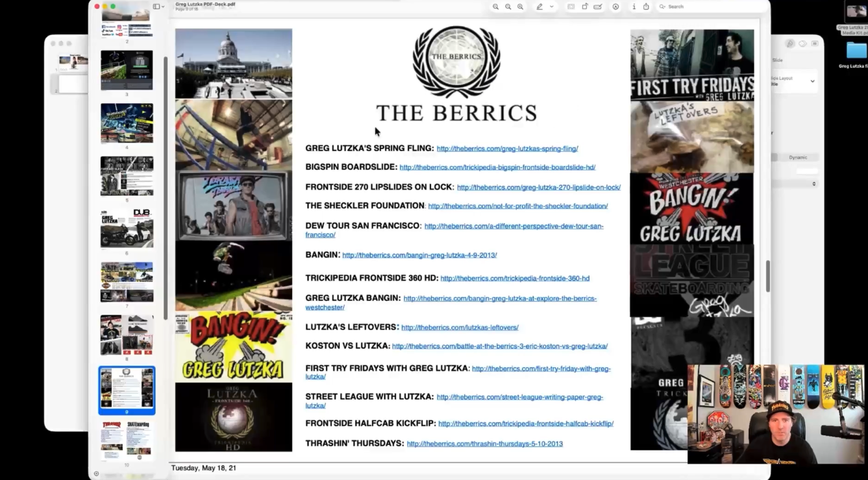Image resolution: width=868 pixels, height=480 pixels.
Task: Click the thumbnail sidebar scrollbar
Action: tap(166, 188)
